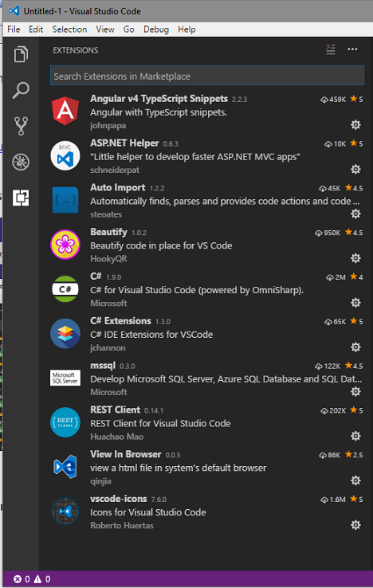The image size is (373, 588).
Task: Click the View In Browser IE logo icon
Action: [65, 467]
